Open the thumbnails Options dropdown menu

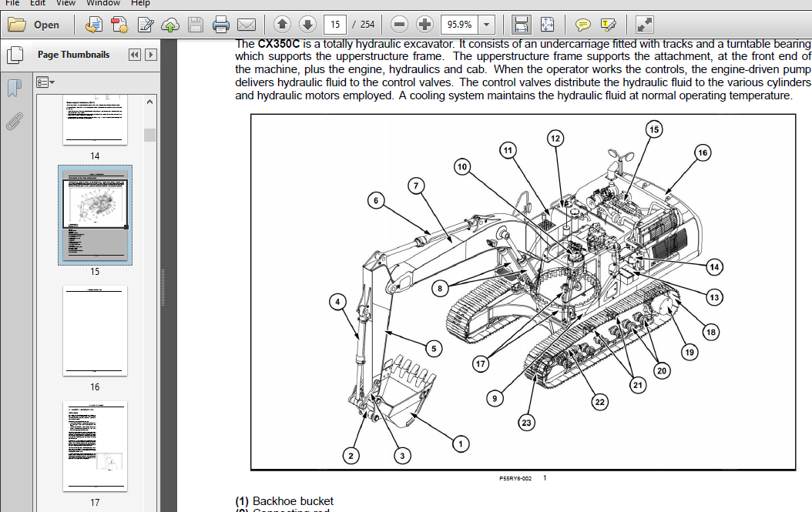click(x=45, y=82)
